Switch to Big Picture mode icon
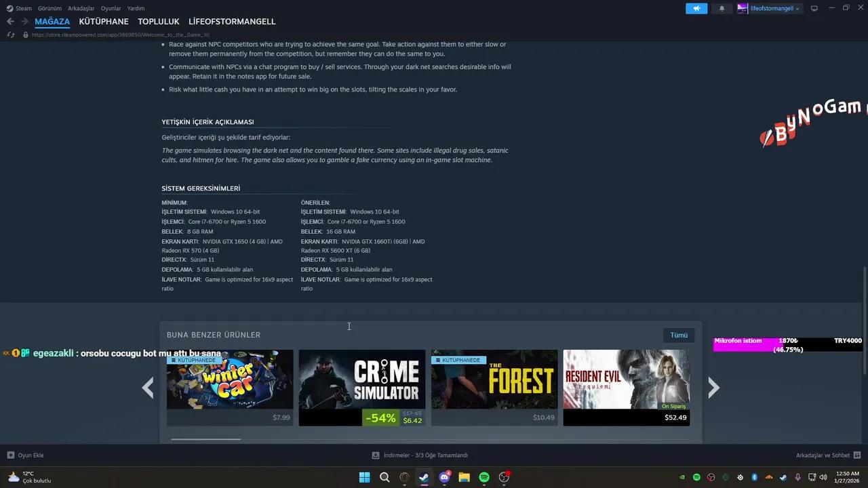The height and width of the screenshot is (488, 868). tap(814, 9)
